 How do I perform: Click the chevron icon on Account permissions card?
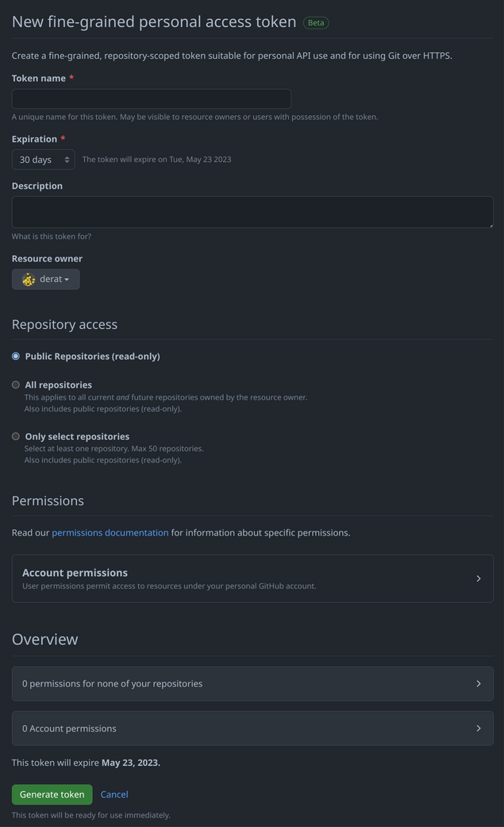click(x=479, y=578)
